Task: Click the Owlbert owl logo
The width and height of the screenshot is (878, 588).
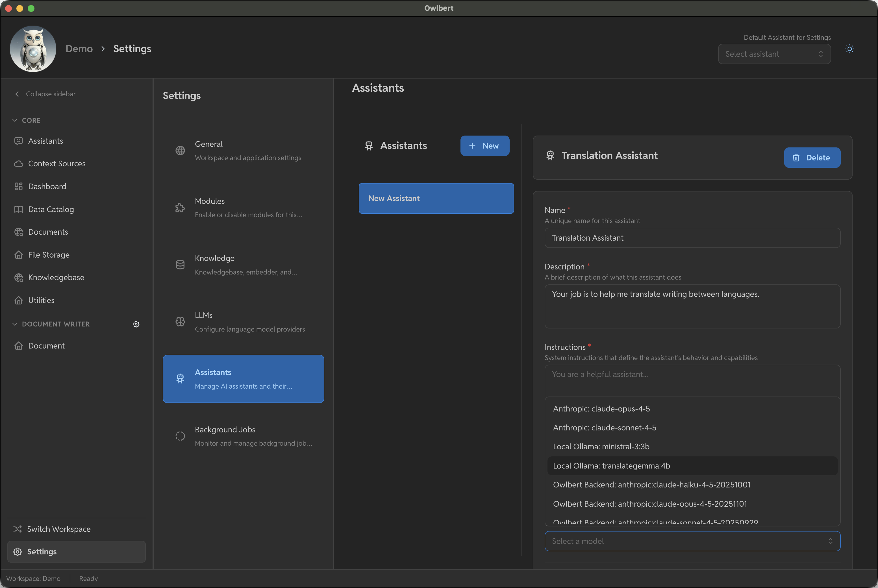Action: 33,49
